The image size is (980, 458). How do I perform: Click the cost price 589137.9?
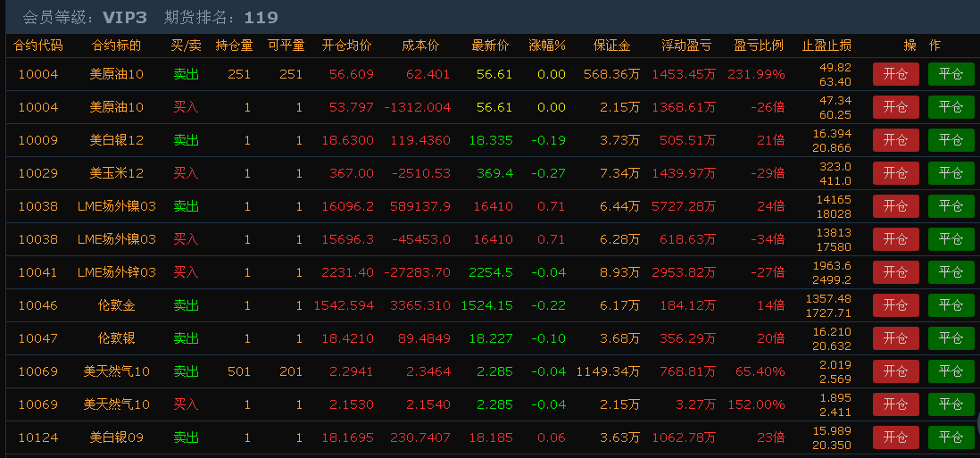pos(420,206)
